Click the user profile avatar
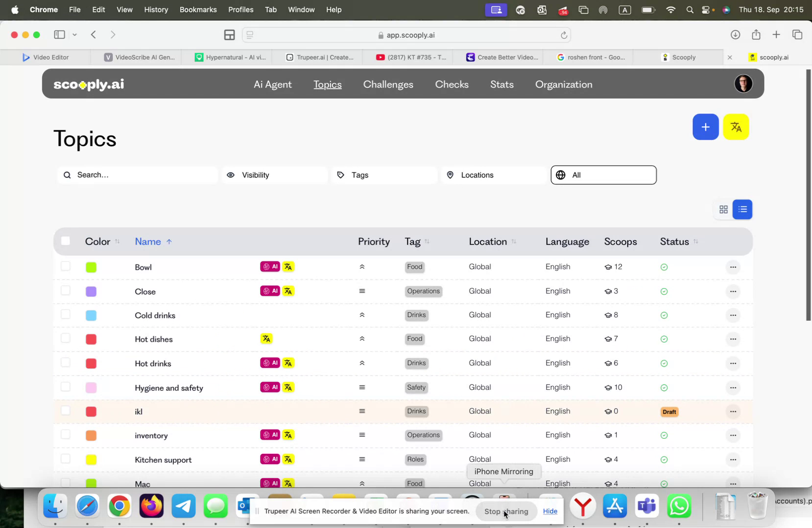812x528 pixels. 743,83
